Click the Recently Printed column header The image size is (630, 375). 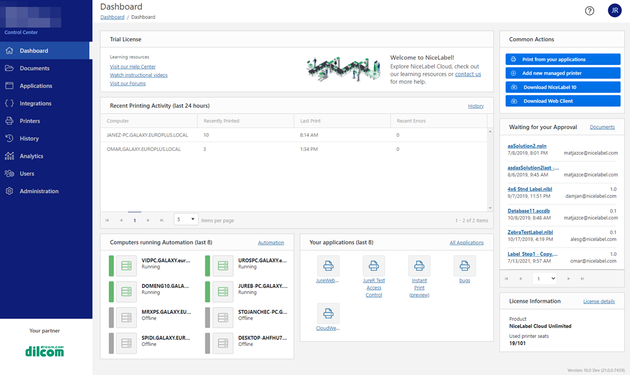tap(245, 121)
